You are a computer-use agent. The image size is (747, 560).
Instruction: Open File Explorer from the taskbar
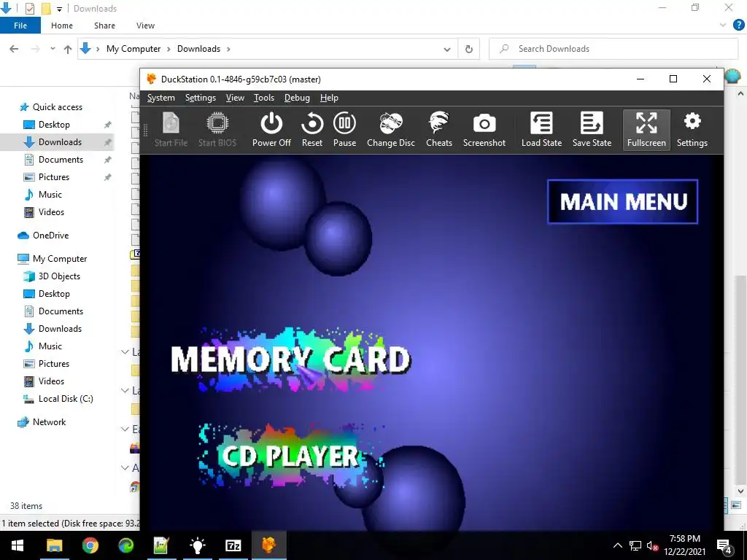coord(54,545)
